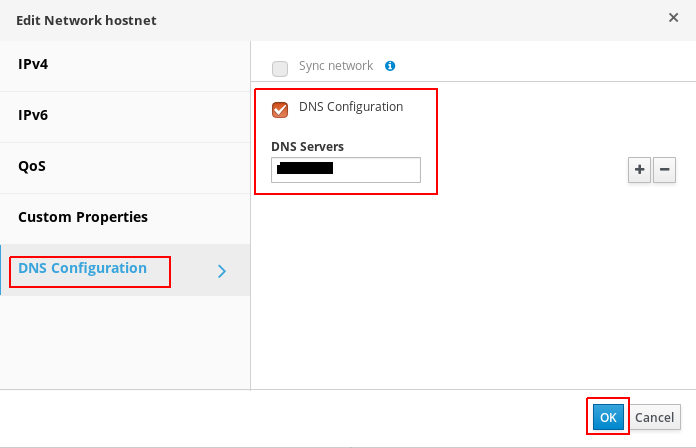Open the IPv6 tab
Screen dimensions: 696x448
[x=125, y=117]
